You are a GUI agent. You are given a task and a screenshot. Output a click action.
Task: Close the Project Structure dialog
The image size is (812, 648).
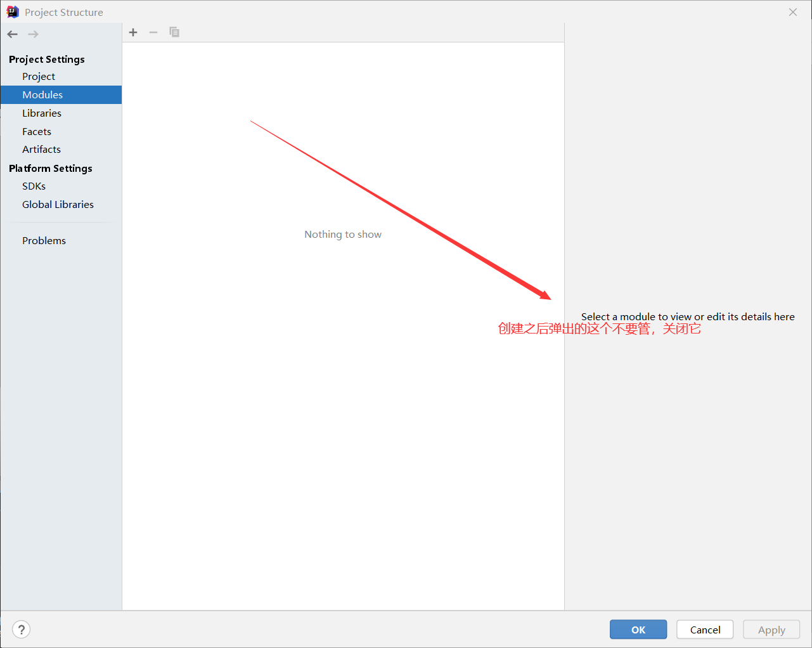pos(793,12)
